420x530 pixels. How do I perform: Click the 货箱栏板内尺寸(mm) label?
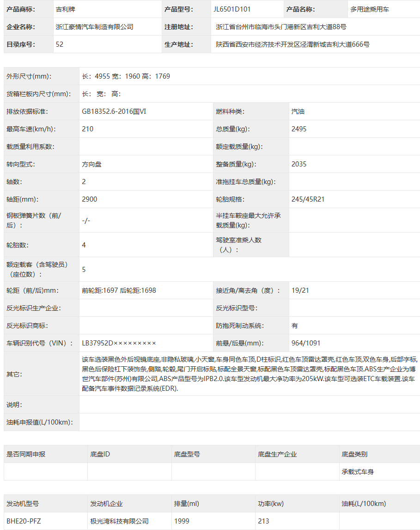38,94
